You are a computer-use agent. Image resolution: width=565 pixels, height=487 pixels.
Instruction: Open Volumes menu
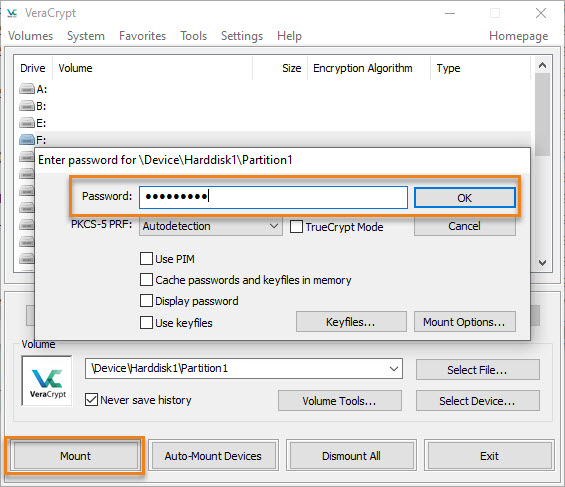31,36
